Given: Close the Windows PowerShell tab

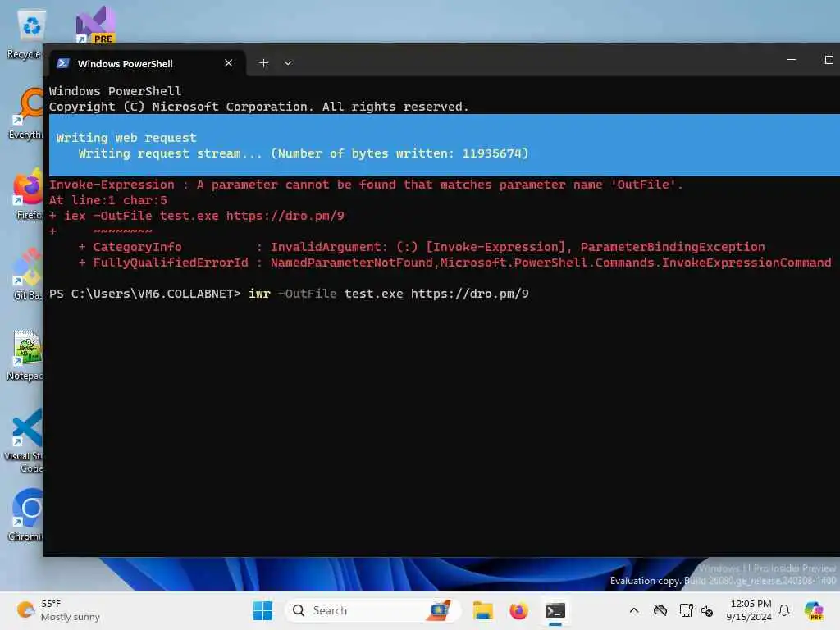Looking at the screenshot, I should point(229,63).
